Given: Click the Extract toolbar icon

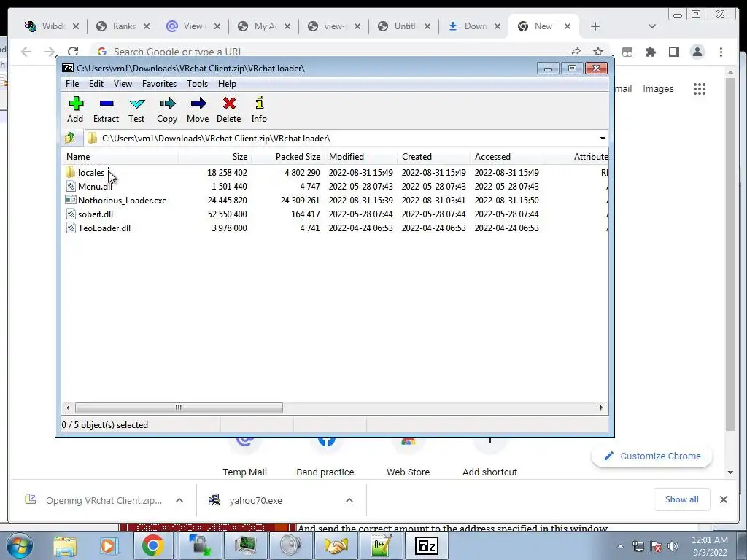Looking at the screenshot, I should tap(107, 104).
